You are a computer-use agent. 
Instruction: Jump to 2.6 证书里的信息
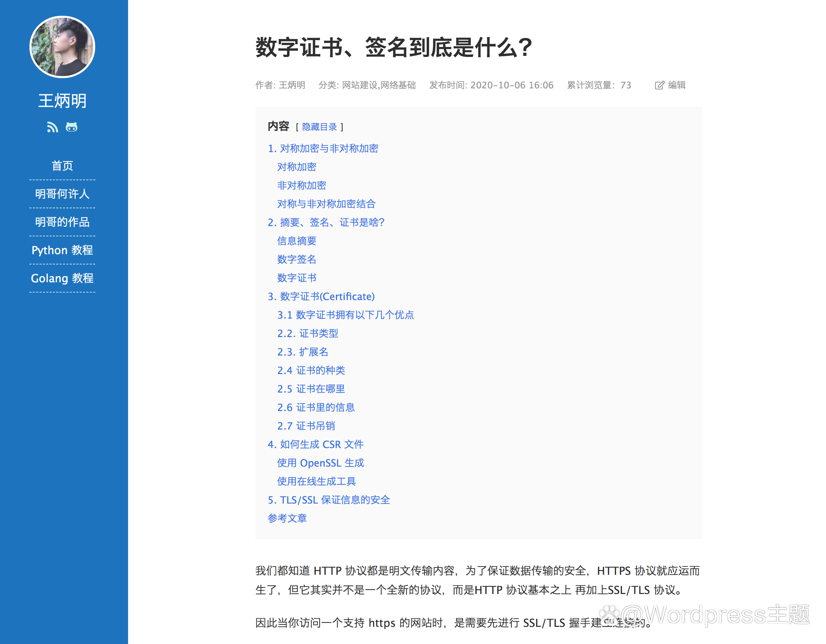click(316, 408)
